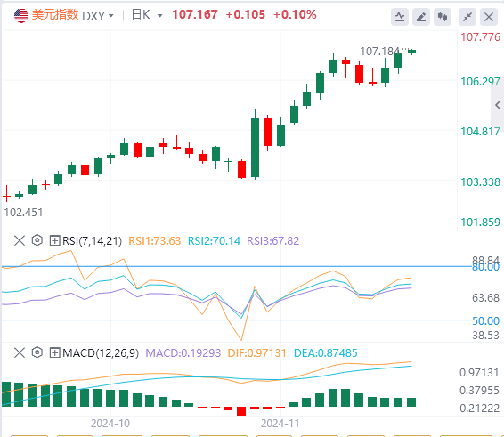Click the MACD(12,26,9) indicator label
Image resolution: width=504 pixels, height=437 pixels.
coord(101,352)
